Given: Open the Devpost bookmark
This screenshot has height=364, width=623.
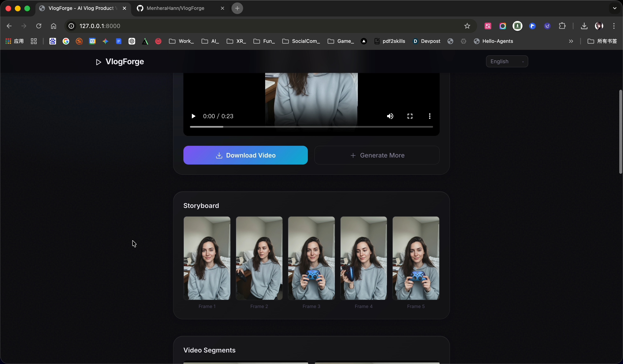Looking at the screenshot, I should pos(427,41).
